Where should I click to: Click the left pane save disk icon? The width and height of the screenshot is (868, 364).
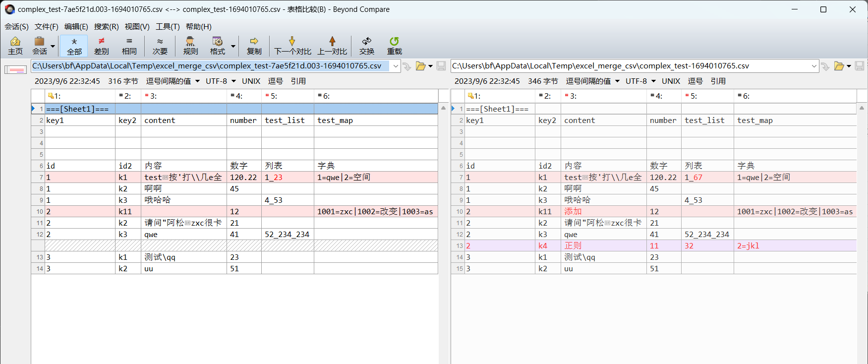tap(441, 66)
